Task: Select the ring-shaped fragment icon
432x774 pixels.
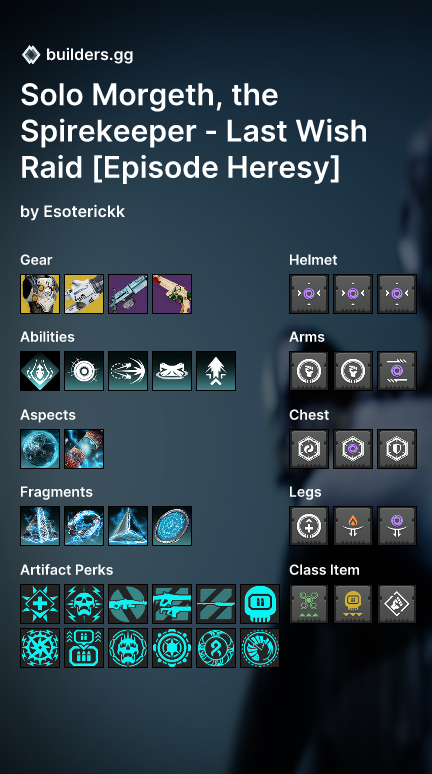Action: pos(84,526)
